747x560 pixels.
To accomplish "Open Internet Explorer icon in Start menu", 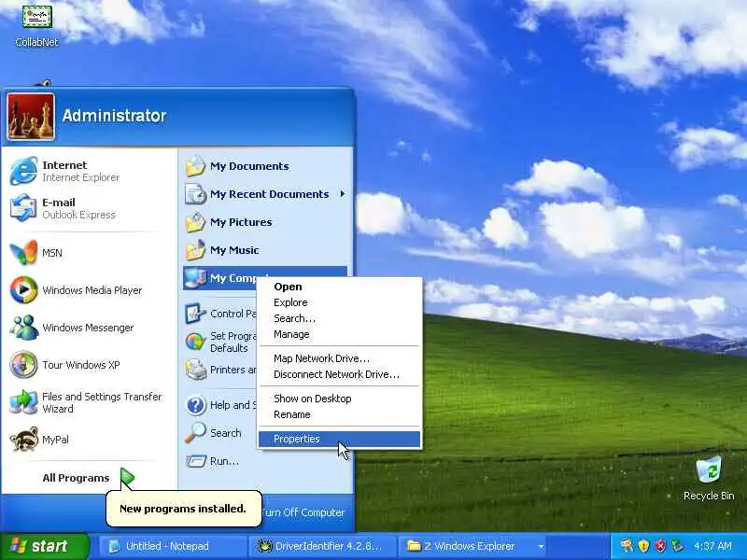I will point(23,171).
